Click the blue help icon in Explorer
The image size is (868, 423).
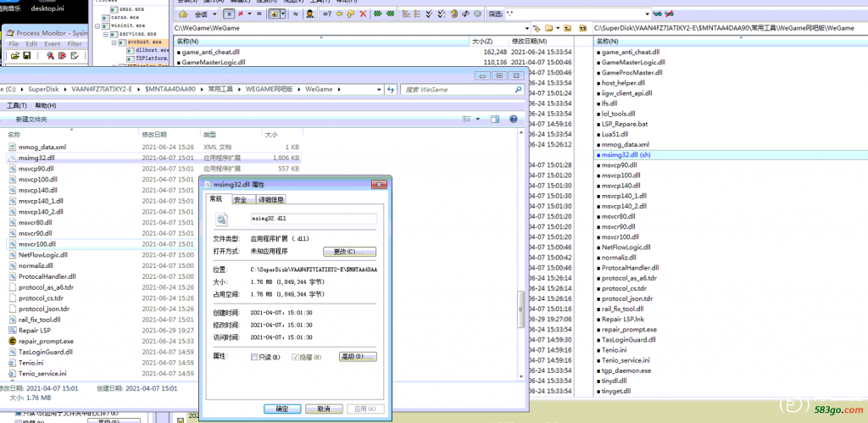click(x=513, y=119)
